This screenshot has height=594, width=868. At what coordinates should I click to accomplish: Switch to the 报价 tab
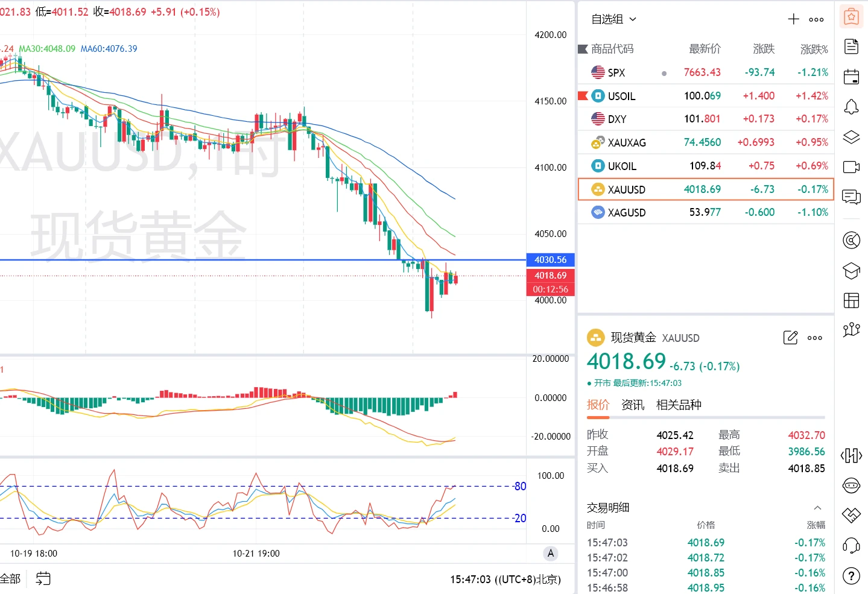[x=598, y=405]
